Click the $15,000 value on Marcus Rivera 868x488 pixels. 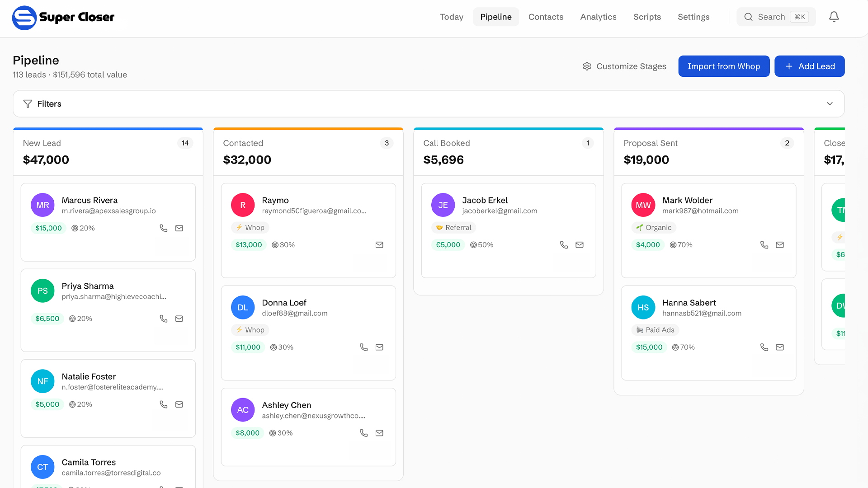48,228
